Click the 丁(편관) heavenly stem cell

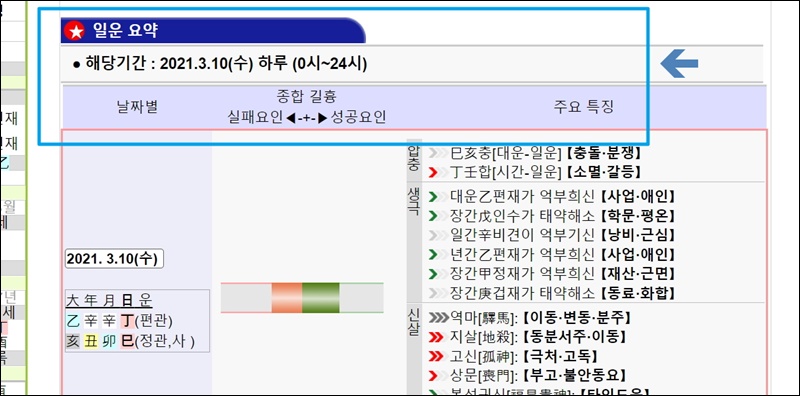pos(146,320)
